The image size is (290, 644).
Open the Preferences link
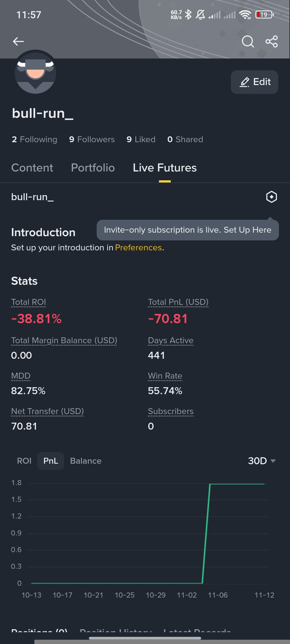[138, 247]
